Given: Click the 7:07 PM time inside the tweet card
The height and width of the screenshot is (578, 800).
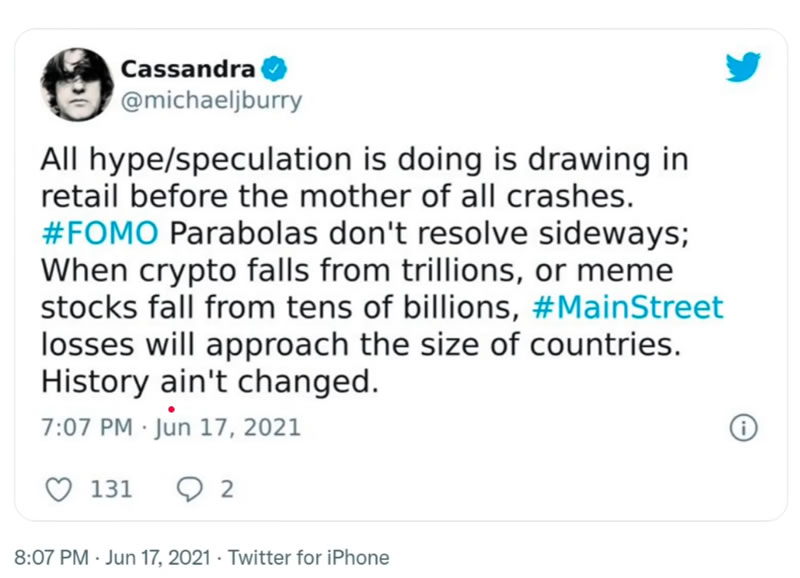Looking at the screenshot, I should (x=86, y=427).
